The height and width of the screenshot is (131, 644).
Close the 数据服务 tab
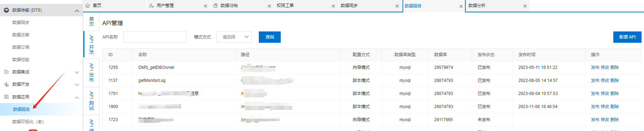461,6
